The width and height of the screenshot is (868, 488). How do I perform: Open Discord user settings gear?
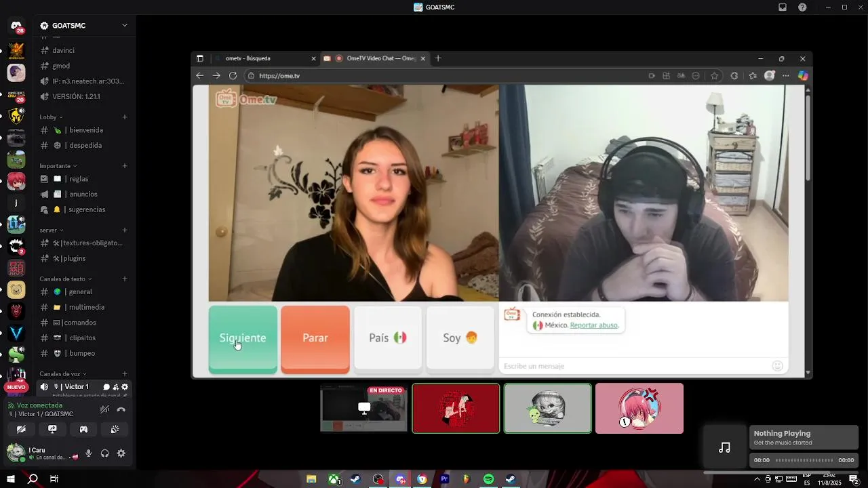tap(121, 453)
